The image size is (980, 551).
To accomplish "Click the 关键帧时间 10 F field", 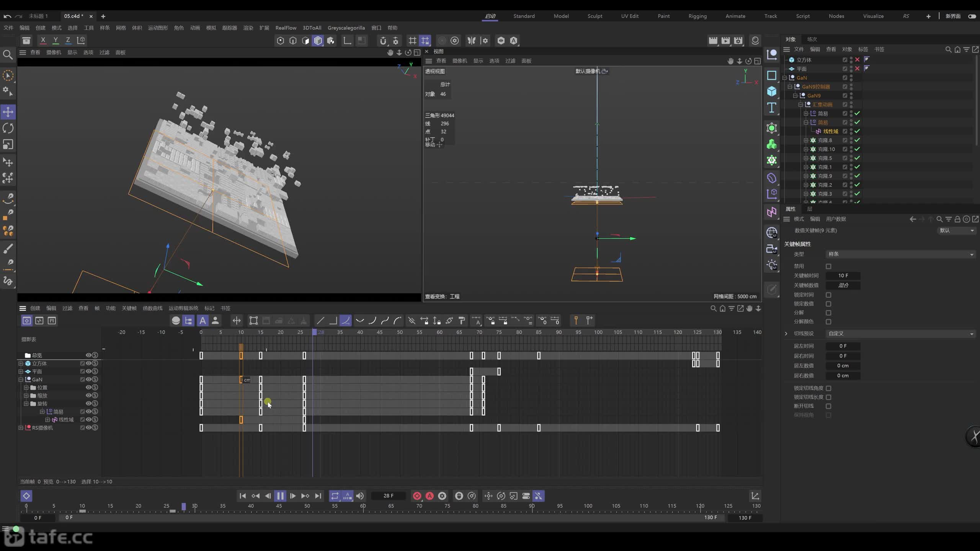I will click(x=843, y=275).
